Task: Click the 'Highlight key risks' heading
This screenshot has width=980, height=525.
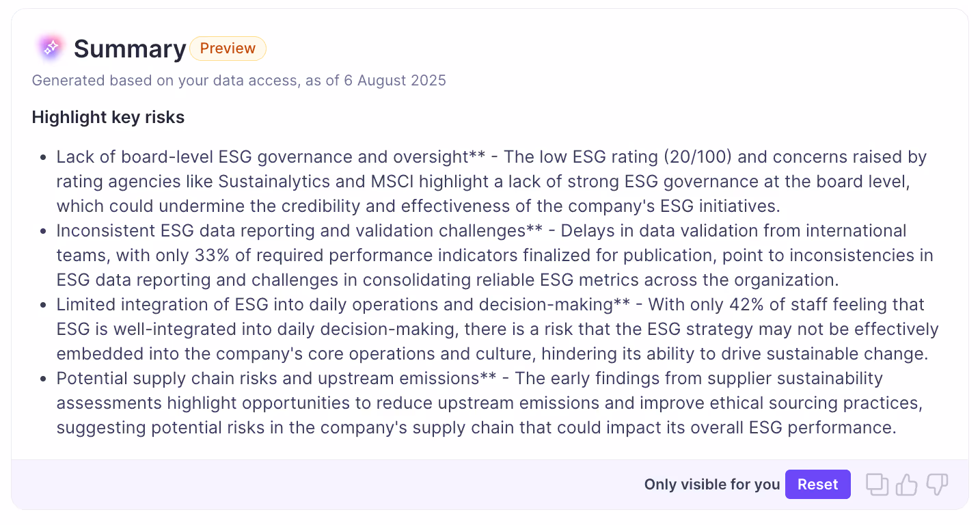Action: pos(108,118)
